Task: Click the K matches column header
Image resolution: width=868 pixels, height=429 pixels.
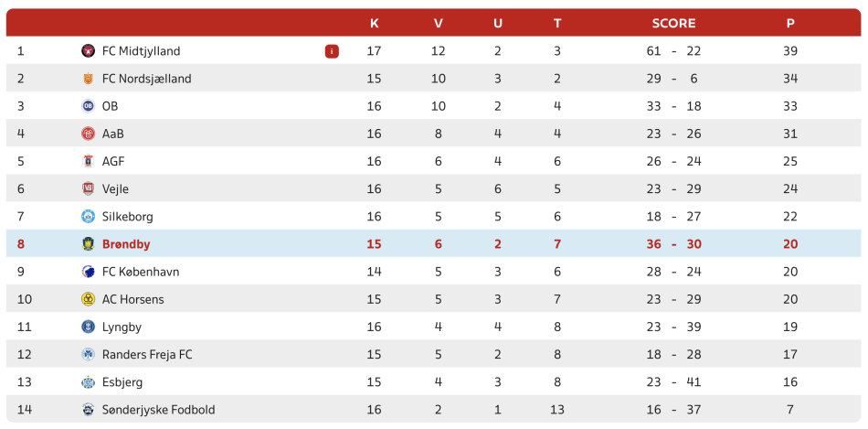Action: click(x=375, y=23)
